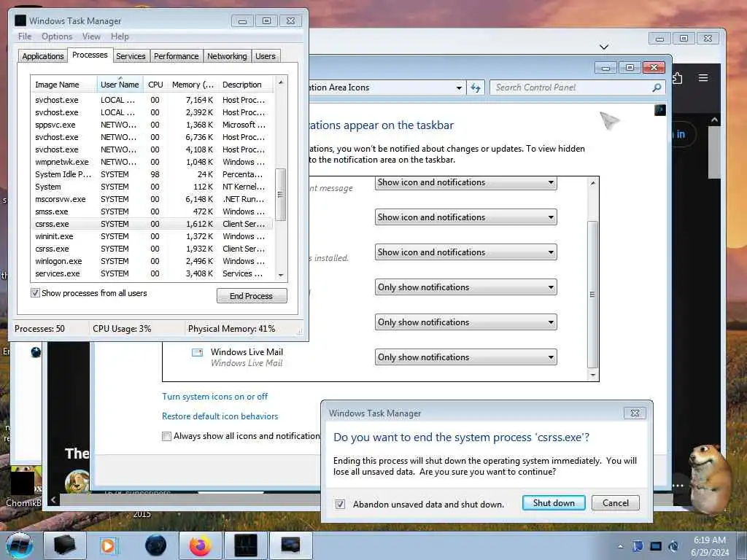Open the dropdown beside the 'installed.' text

click(465, 252)
